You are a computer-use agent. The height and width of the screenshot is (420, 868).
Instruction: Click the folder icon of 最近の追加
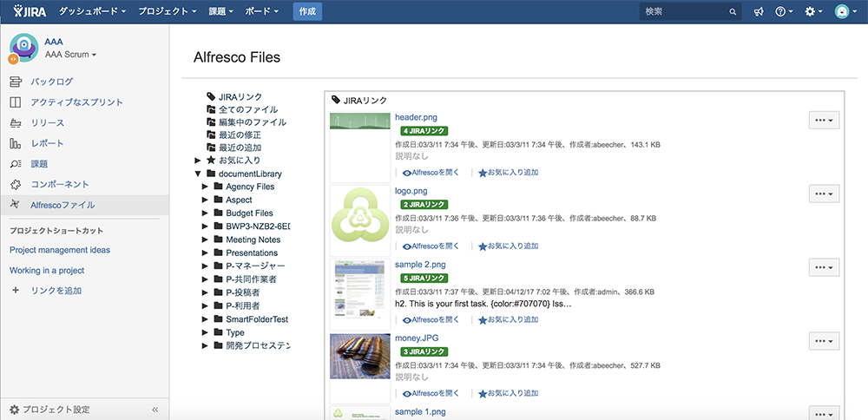click(211, 148)
